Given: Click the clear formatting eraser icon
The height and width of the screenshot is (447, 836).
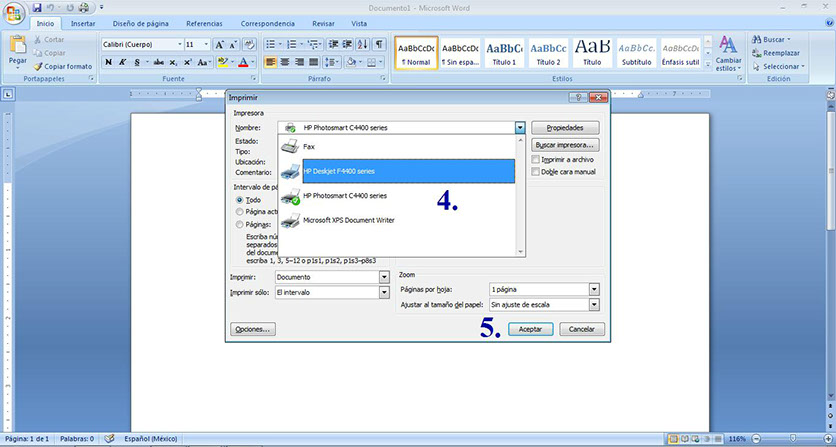Looking at the screenshot, I should tap(249, 44).
